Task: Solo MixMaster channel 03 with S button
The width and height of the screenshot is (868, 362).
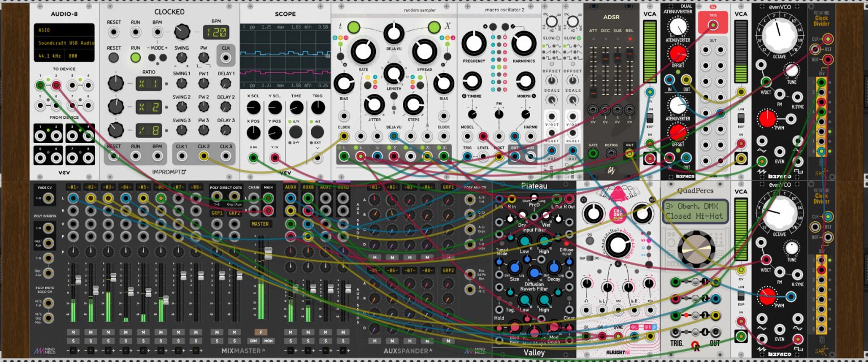Action: point(108,341)
